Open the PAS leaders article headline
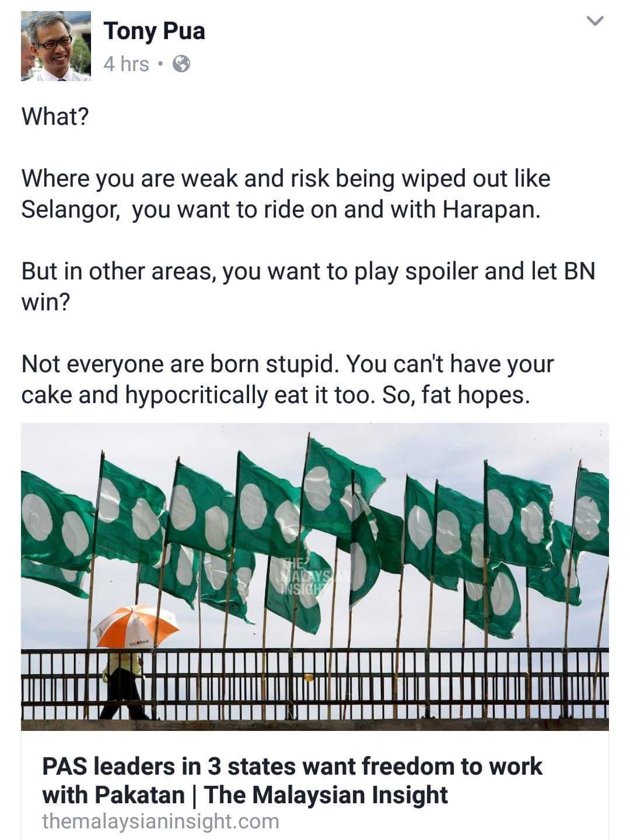Screen dimensions: 630x840 tap(292, 780)
